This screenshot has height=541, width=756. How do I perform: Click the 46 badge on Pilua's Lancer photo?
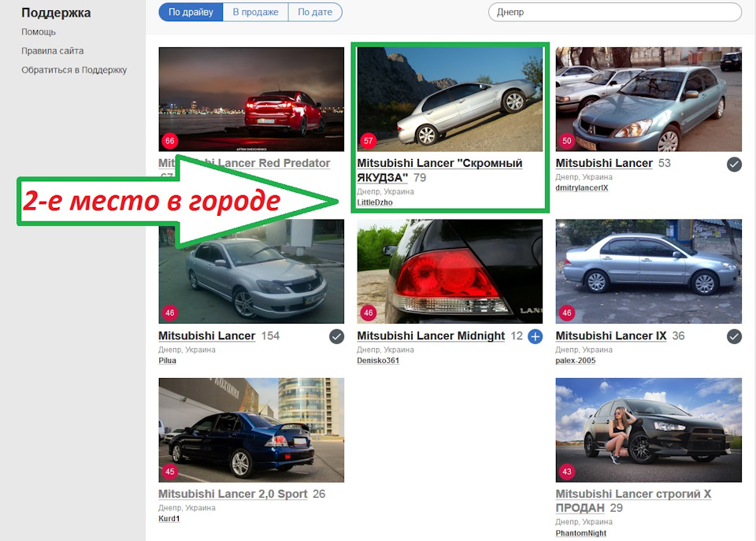pyautogui.click(x=170, y=313)
